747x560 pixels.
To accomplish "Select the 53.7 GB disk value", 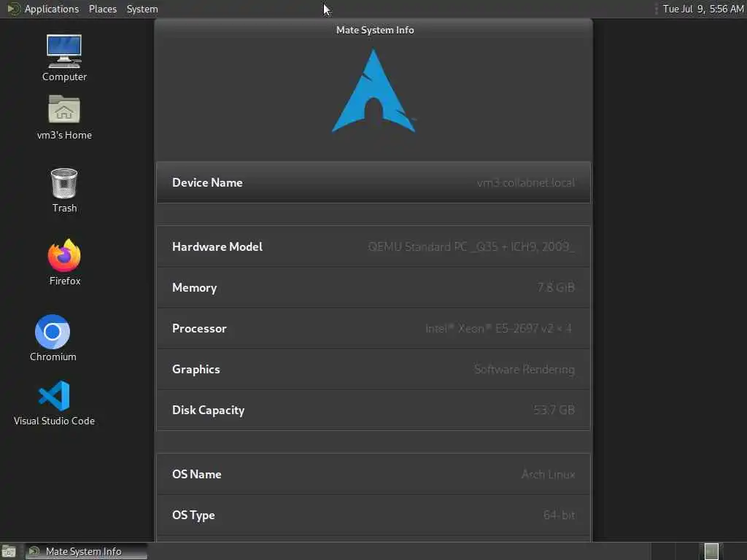I will tap(554, 410).
